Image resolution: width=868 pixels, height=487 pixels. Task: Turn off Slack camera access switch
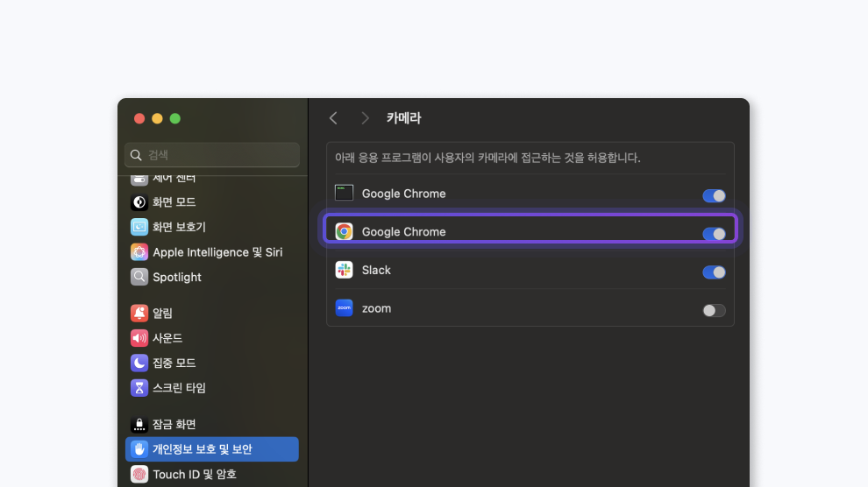click(x=714, y=272)
